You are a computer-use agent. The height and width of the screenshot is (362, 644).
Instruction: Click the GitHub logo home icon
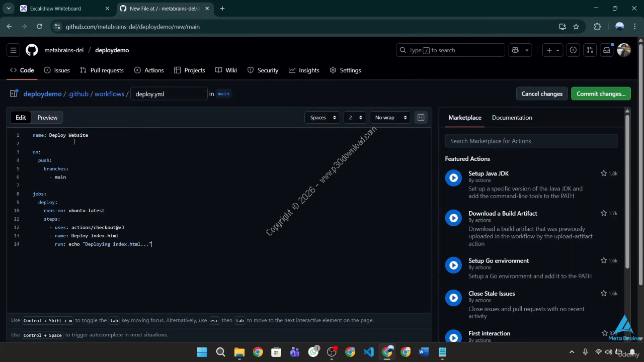click(x=32, y=50)
